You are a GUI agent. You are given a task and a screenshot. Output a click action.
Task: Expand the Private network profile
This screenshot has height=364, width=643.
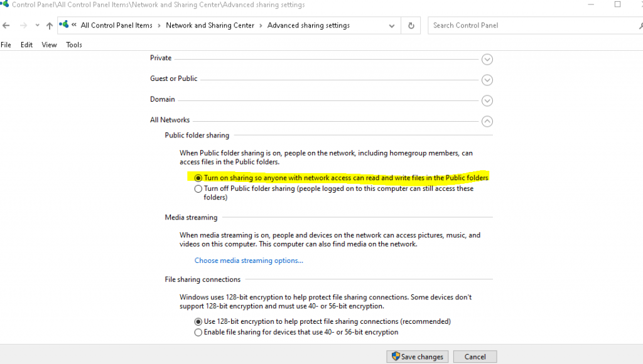[487, 59]
